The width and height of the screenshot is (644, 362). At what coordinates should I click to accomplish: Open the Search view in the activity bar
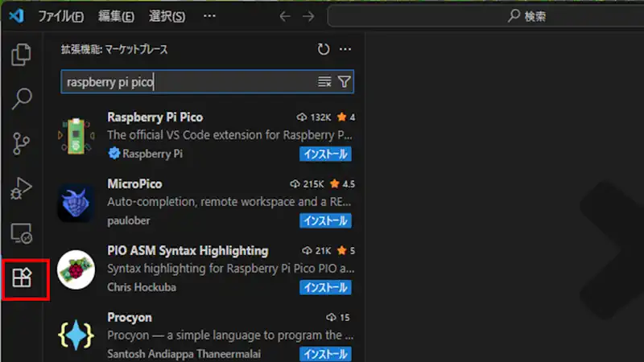pyautogui.click(x=22, y=99)
